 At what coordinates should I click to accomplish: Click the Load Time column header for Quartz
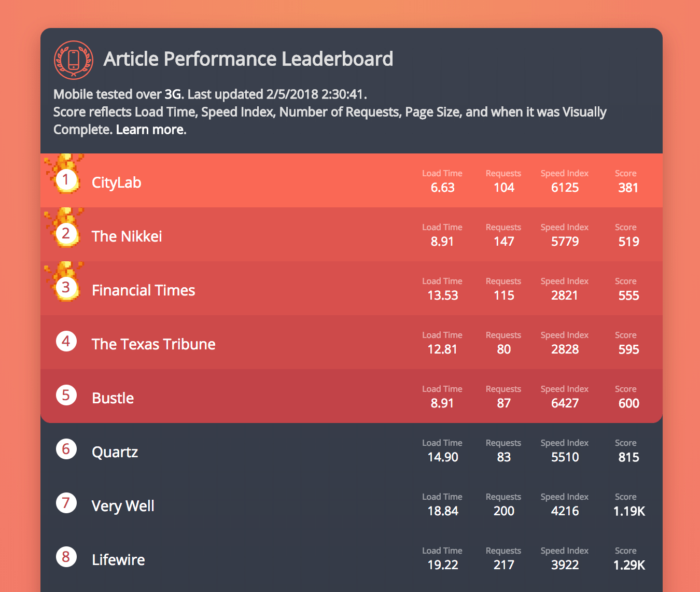click(442, 443)
